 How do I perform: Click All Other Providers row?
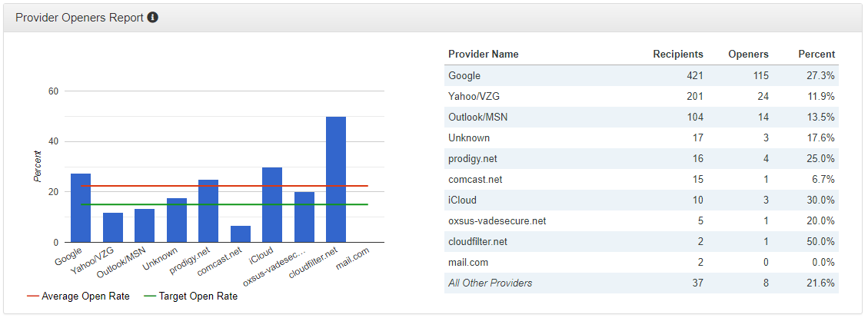point(490,283)
